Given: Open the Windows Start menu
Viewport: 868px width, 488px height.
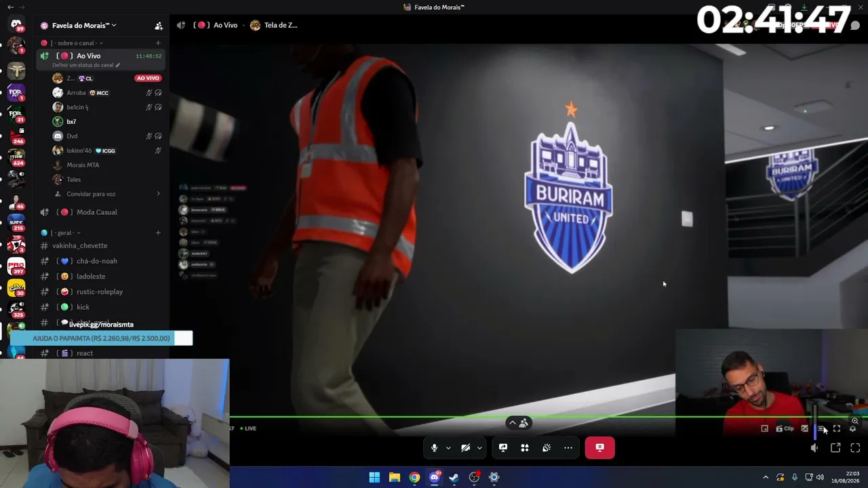Looking at the screenshot, I should pyautogui.click(x=374, y=478).
